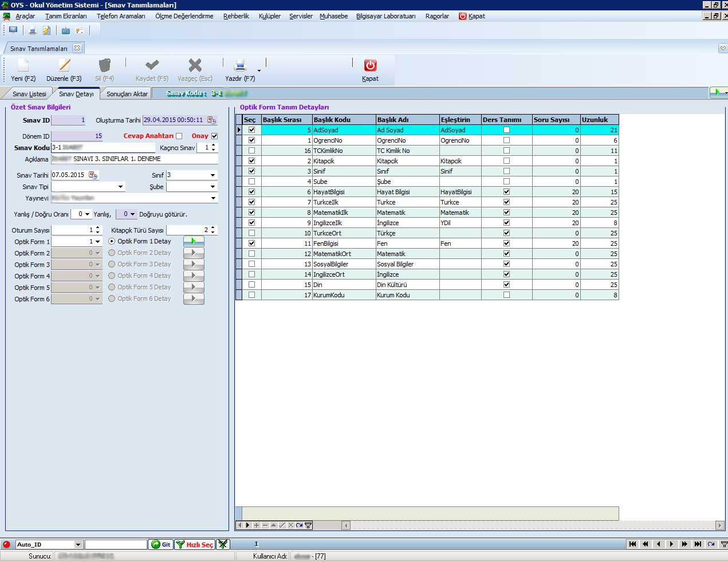This screenshot has height=562, width=728.
Task: Open the Araçlar menu
Action: (25, 16)
